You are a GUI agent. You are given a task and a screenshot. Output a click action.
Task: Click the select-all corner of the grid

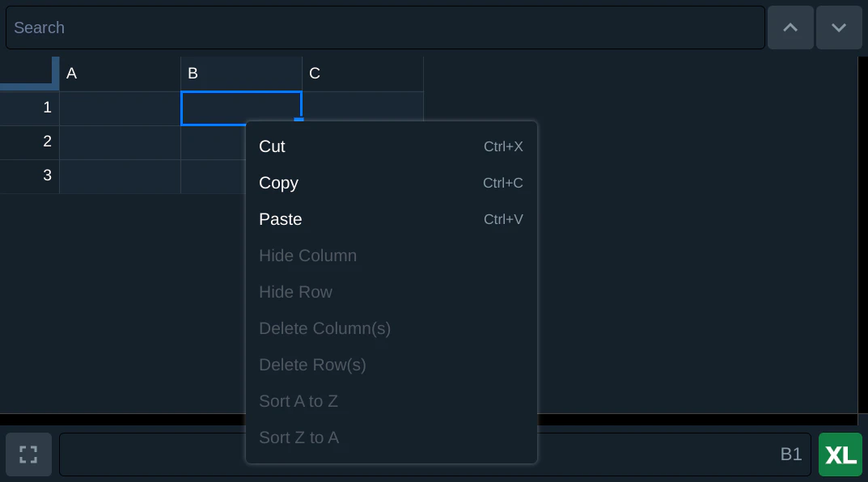[x=29, y=74]
